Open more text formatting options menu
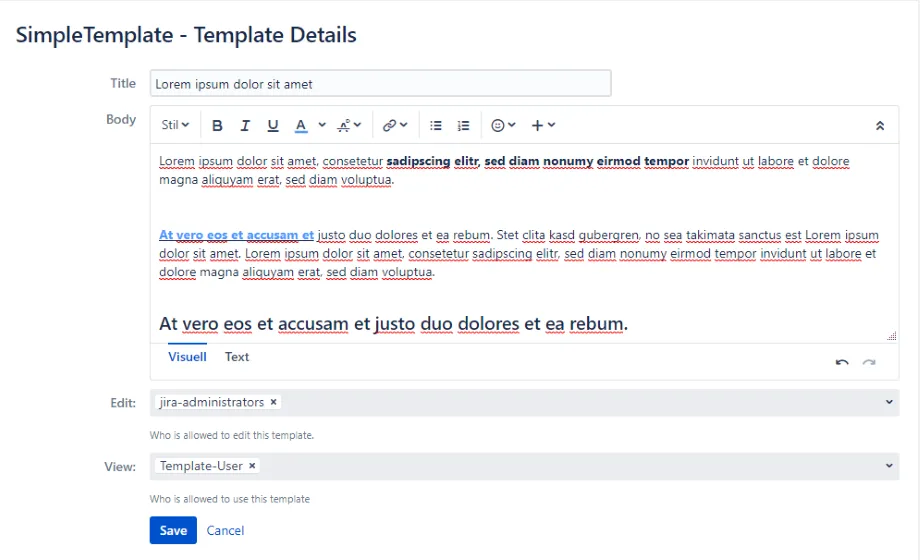The image size is (920, 560). click(349, 125)
